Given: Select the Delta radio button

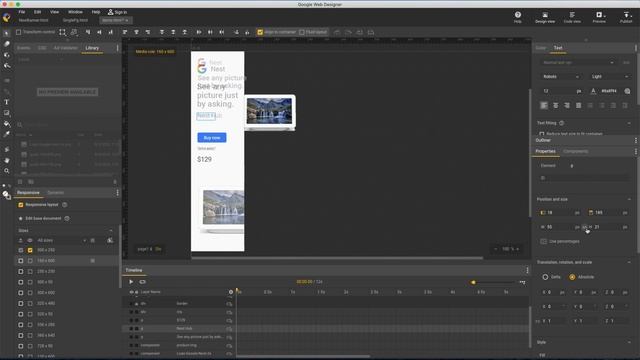Looking at the screenshot, I should (x=545, y=277).
